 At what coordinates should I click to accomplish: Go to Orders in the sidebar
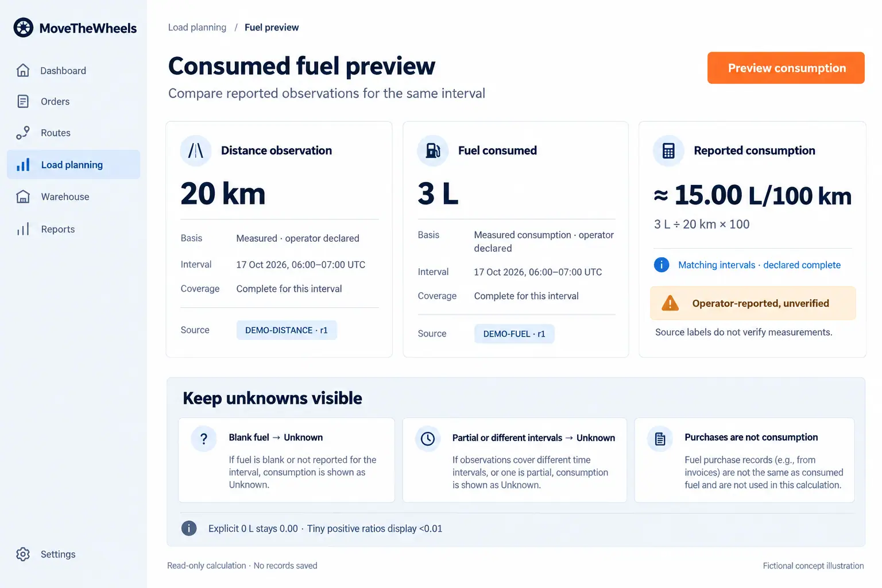(x=73, y=102)
